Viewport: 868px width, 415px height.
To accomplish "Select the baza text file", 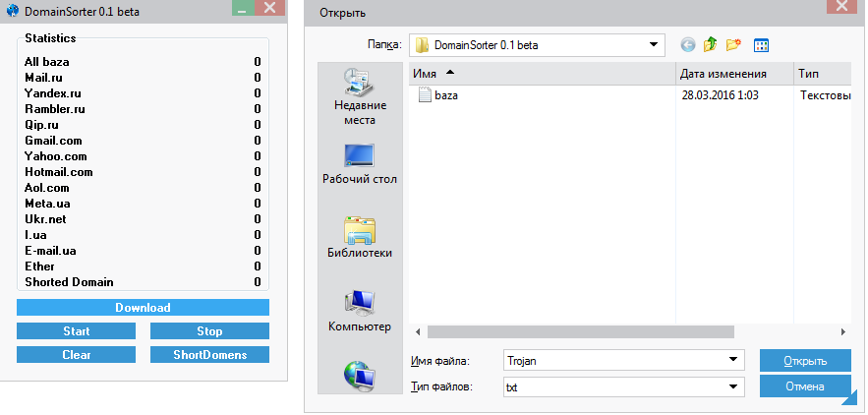I will [447, 95].
